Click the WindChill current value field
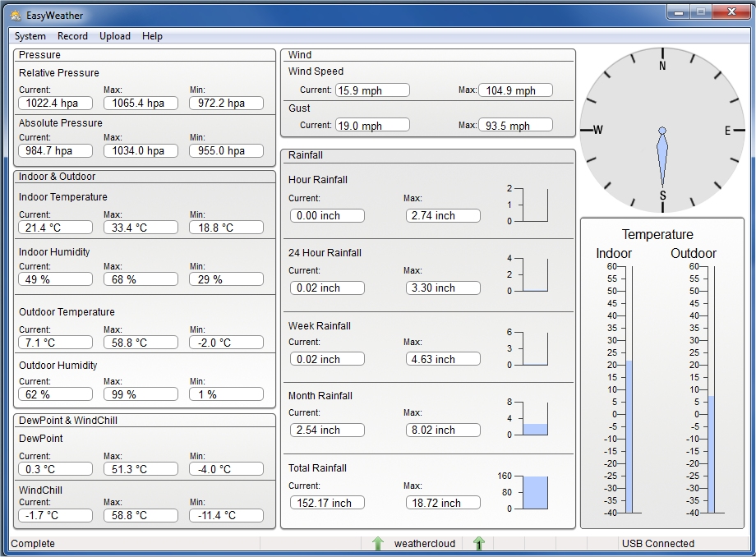756x557 pixels. click(x=55, y=516)
